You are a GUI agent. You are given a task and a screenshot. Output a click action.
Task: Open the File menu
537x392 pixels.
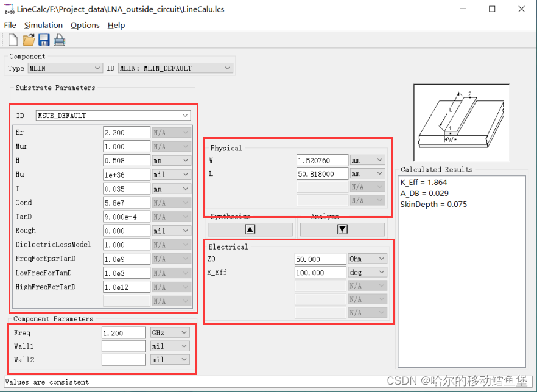[10, 25]
